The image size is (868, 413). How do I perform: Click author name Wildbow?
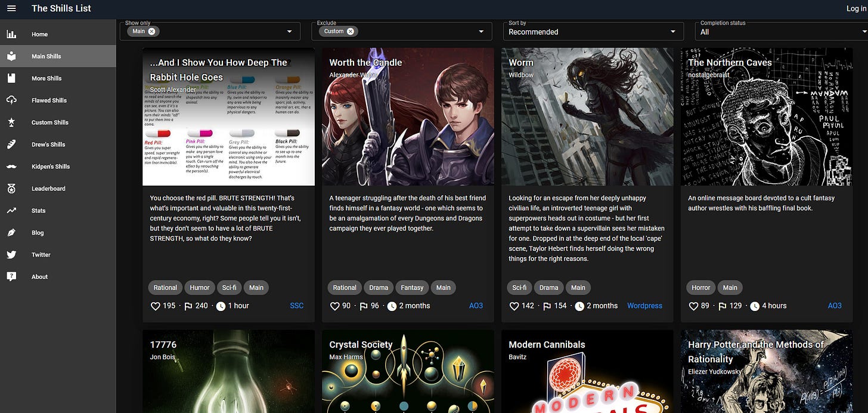(521, 75)
